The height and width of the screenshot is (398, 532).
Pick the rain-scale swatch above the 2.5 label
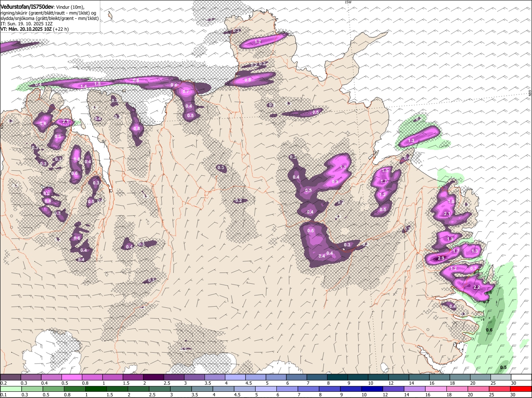coord(160,389)
